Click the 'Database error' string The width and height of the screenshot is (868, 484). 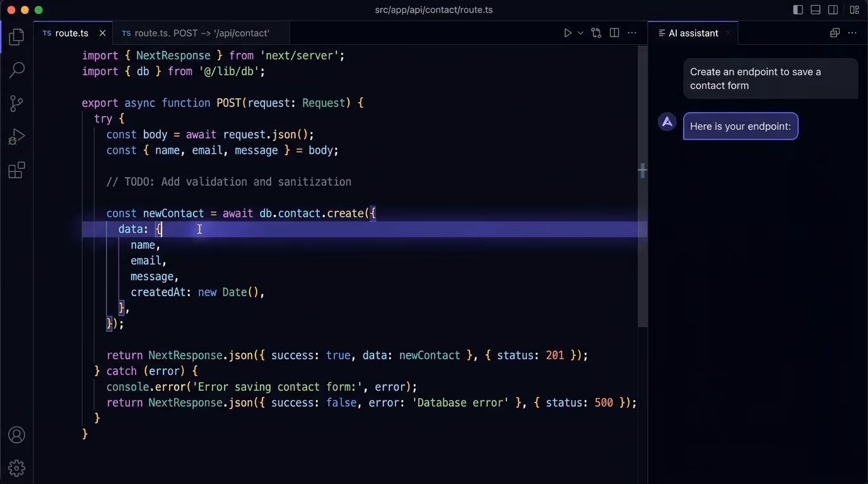pyautogui.click(x=460, y=402)
